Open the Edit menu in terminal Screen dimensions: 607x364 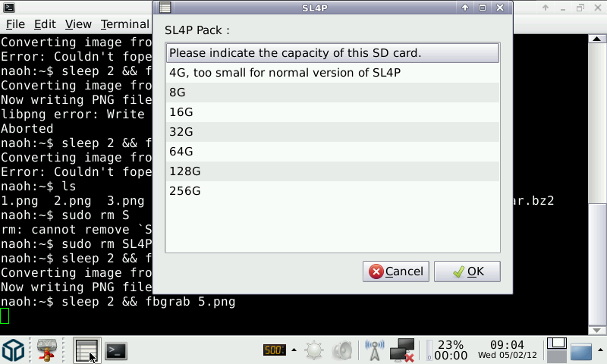coord(45,24)
